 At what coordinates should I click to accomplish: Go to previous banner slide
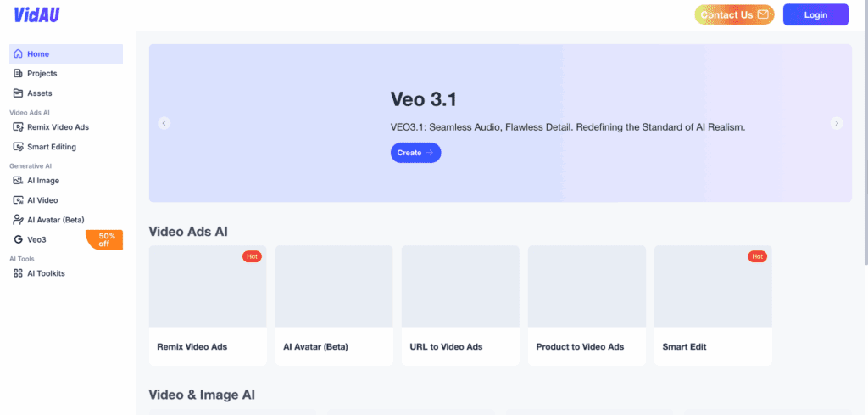click(164, 123)
